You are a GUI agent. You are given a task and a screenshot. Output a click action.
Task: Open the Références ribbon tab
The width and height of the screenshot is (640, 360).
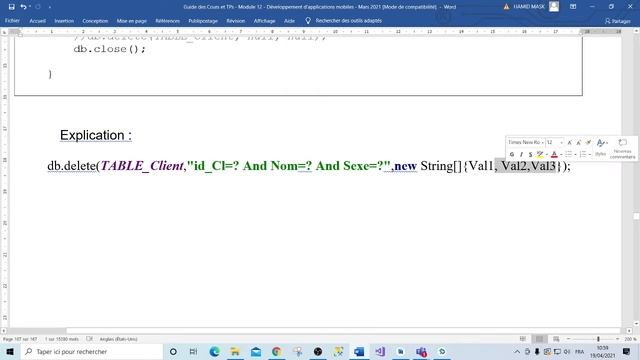(167, 20)
